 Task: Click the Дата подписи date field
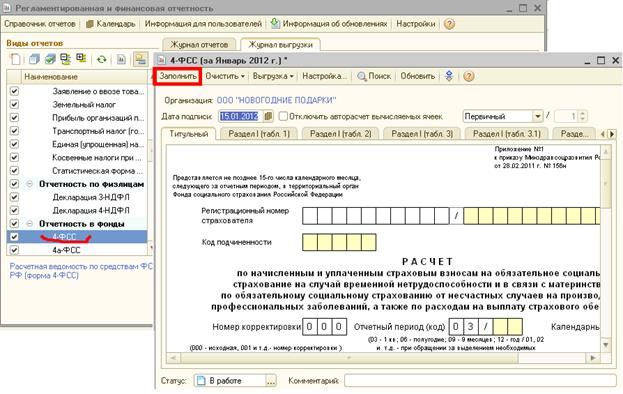[241, 116]
